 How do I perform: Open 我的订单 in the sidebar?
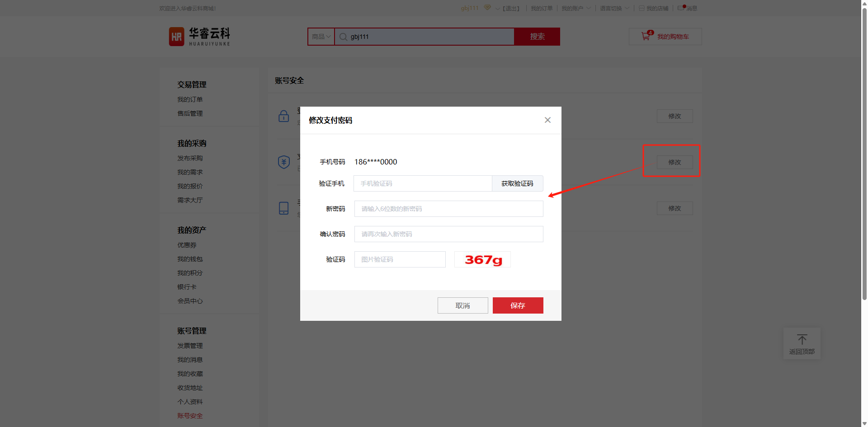click(x=190, y=99)
